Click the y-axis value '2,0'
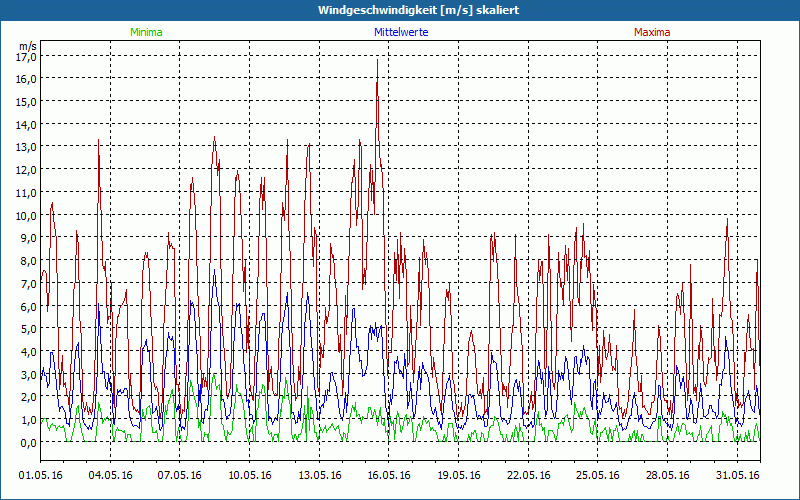The width and height of the screenshot is (800, 500). 30,397
